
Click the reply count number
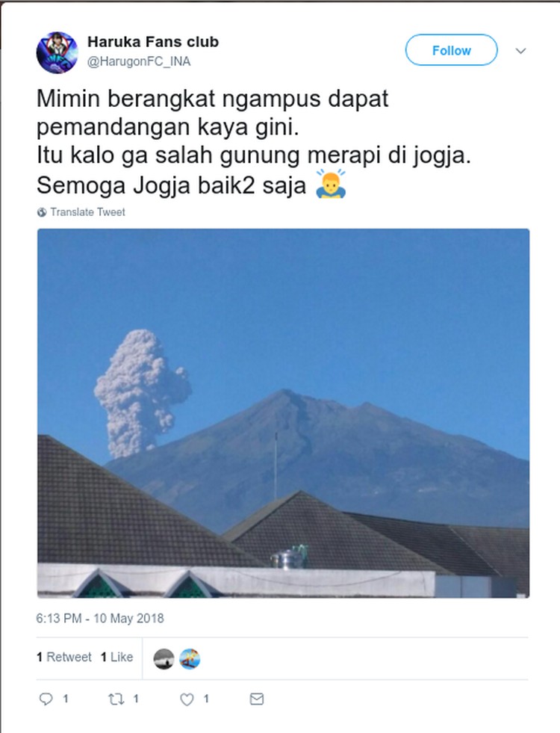coord(66,699)
